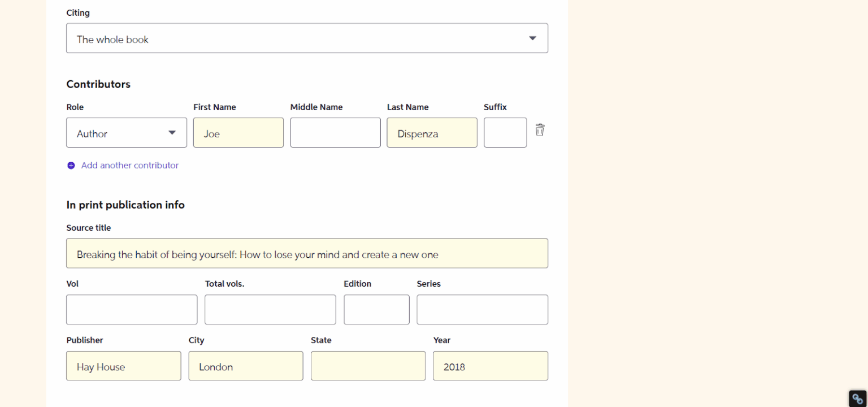Select the Citing selector's dropdown arrow
Viewport: 868px width, 407px height.
tap(532, 38)
